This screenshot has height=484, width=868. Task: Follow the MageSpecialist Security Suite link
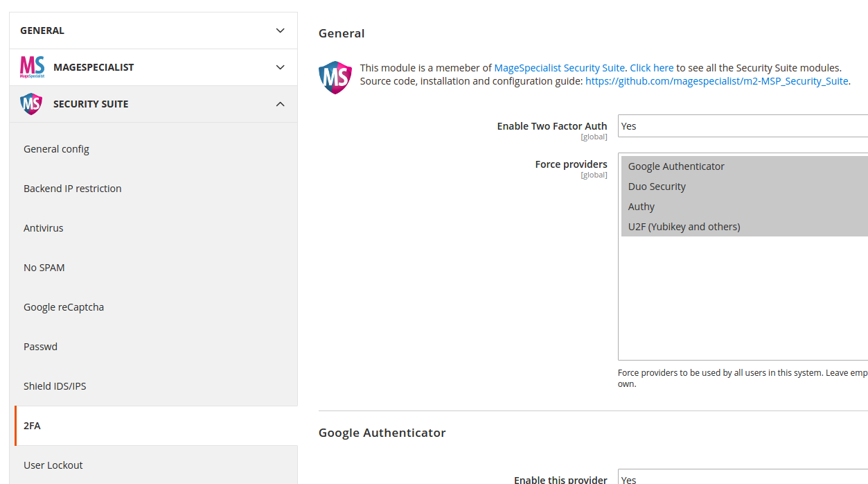[x=559, y=68]
